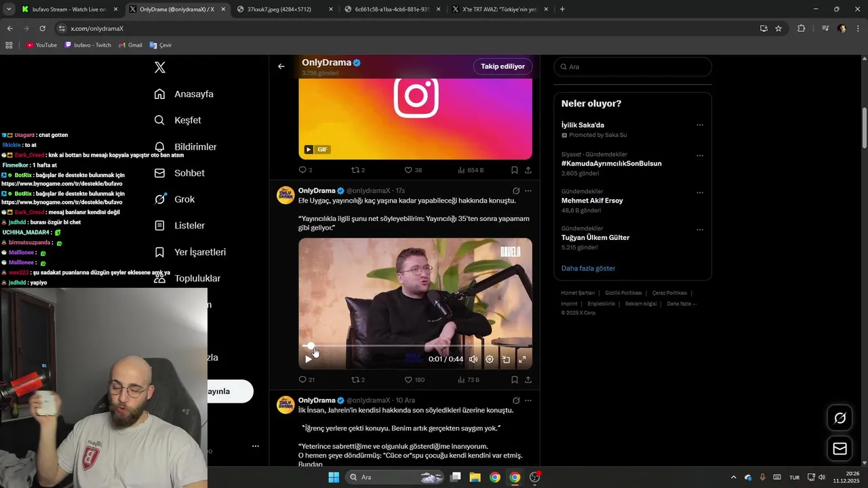Reload the page
Viewport: 868px width, 488px height.
[x=42, y=28]
